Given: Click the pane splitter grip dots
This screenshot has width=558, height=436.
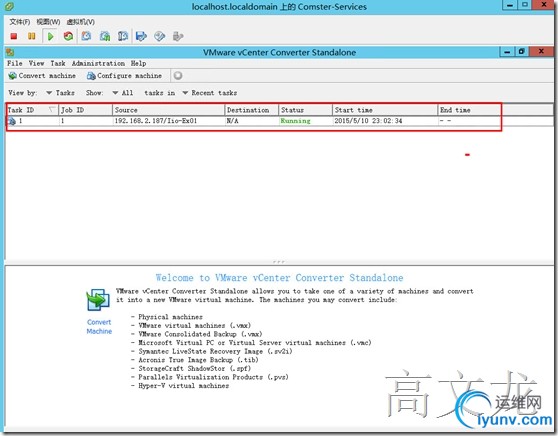Looking at the screenshot, I should 279,262.
